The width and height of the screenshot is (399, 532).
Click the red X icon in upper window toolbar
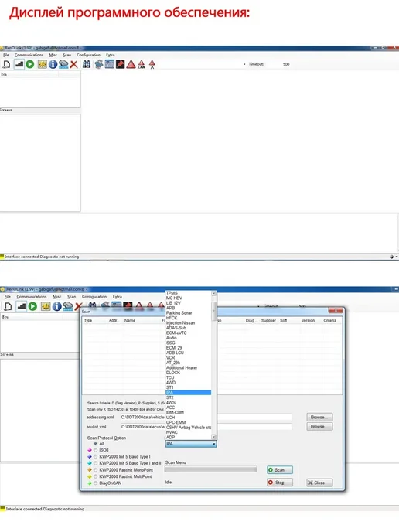coord(73,64)
